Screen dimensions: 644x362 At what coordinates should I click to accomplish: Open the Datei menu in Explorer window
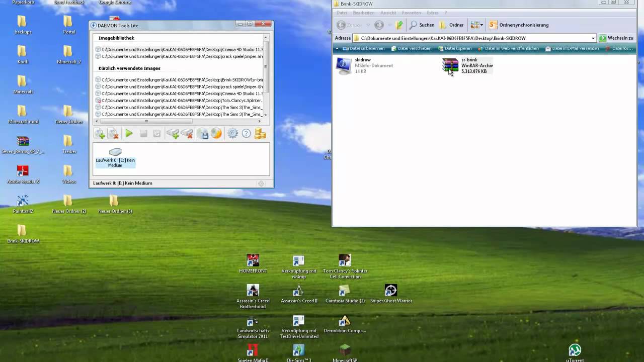(342, 13)
